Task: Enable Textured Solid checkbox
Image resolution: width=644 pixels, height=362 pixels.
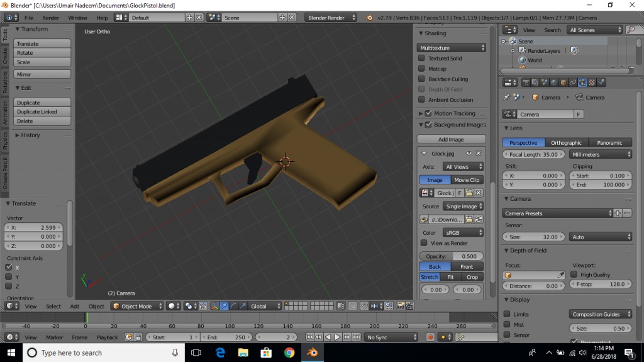Action: click(x=421, y=58)
